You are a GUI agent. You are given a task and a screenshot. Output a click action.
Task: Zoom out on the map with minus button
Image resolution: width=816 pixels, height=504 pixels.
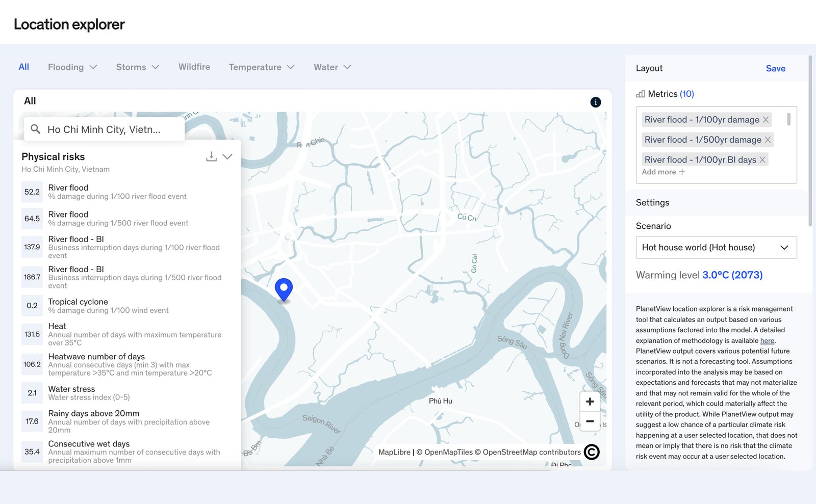tap(590, 421)
